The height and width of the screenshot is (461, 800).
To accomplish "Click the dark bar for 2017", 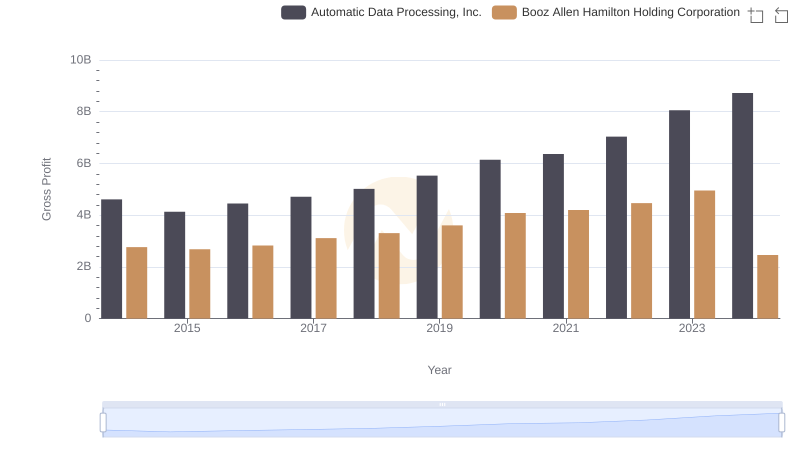I will coord(301,258).
